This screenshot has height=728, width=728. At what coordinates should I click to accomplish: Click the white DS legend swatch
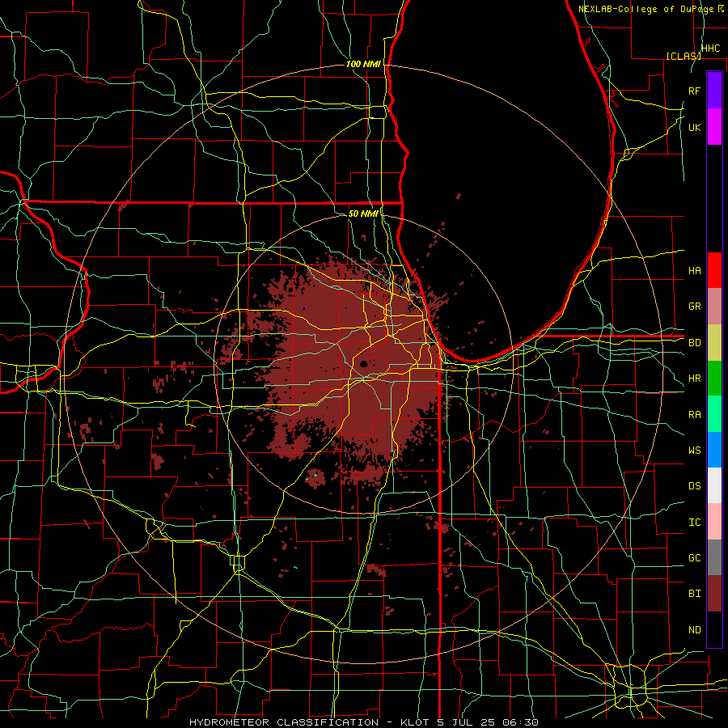pyautogui.click(x=714, y=485)
